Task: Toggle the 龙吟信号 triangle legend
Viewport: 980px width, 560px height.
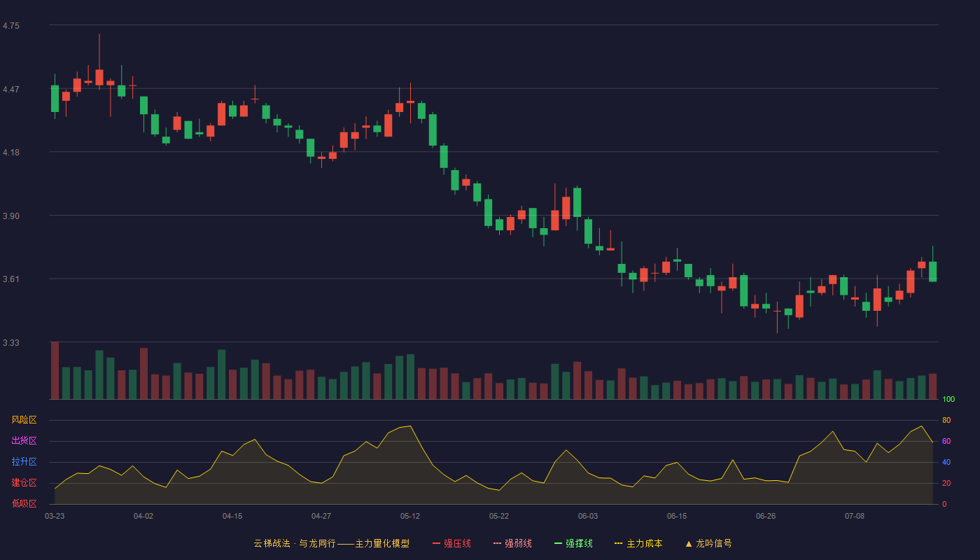Action: point(708,543)
